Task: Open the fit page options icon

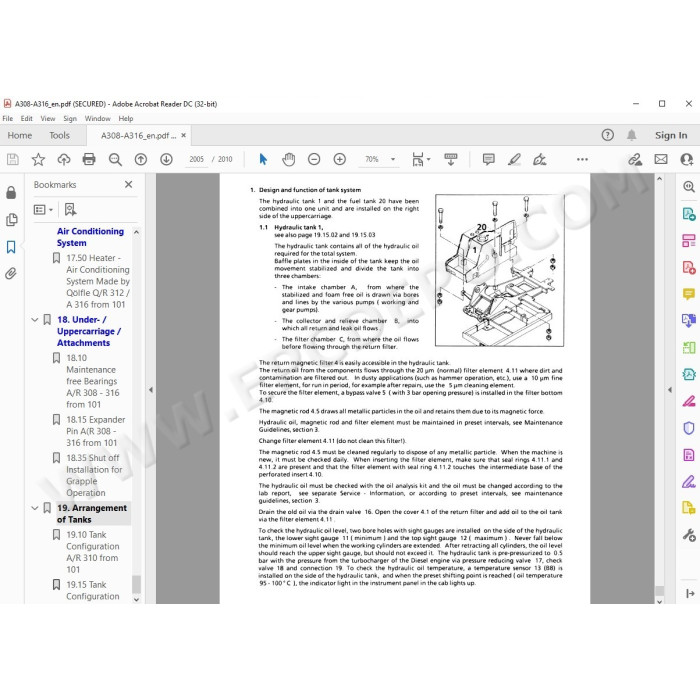Action: [421, 159]
